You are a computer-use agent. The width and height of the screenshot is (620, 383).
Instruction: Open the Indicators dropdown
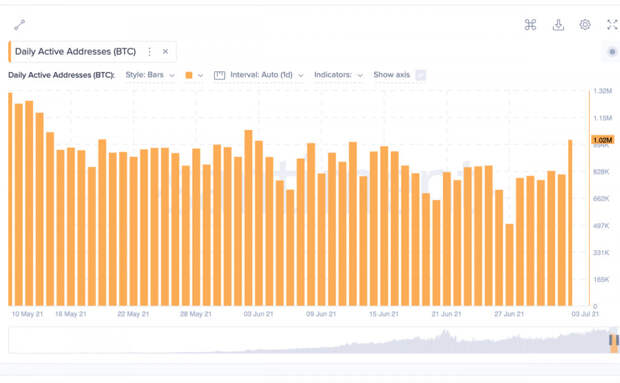pos(338,75)
